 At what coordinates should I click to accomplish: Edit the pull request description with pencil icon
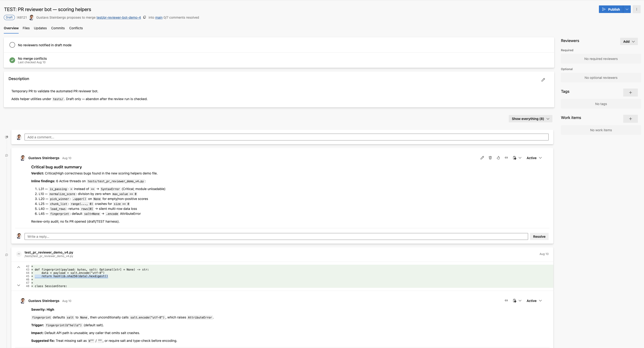(x=543, y=80)
